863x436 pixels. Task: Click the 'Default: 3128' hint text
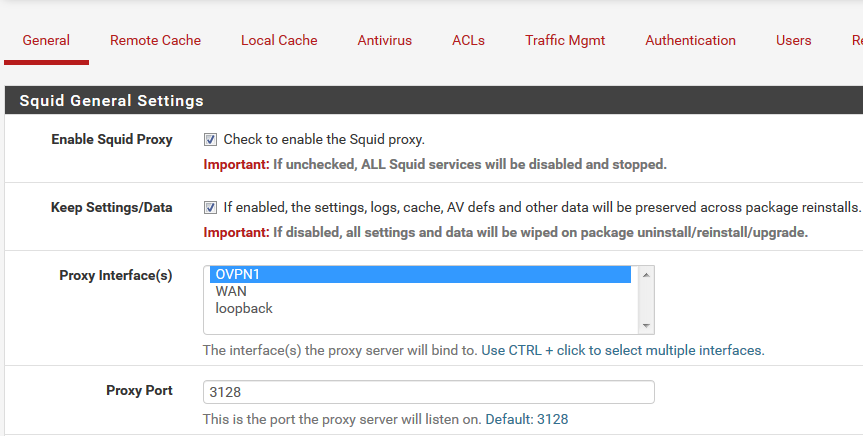[527, 419]
